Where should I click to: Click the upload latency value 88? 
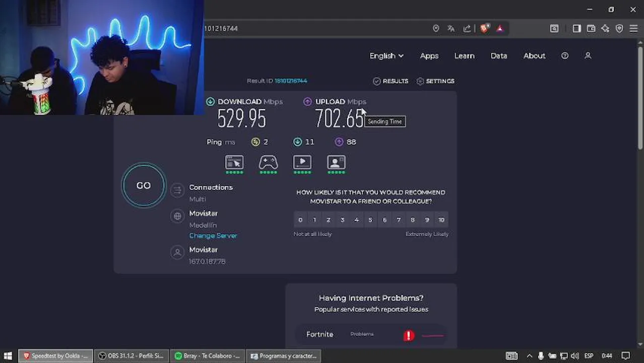point(351,142)
